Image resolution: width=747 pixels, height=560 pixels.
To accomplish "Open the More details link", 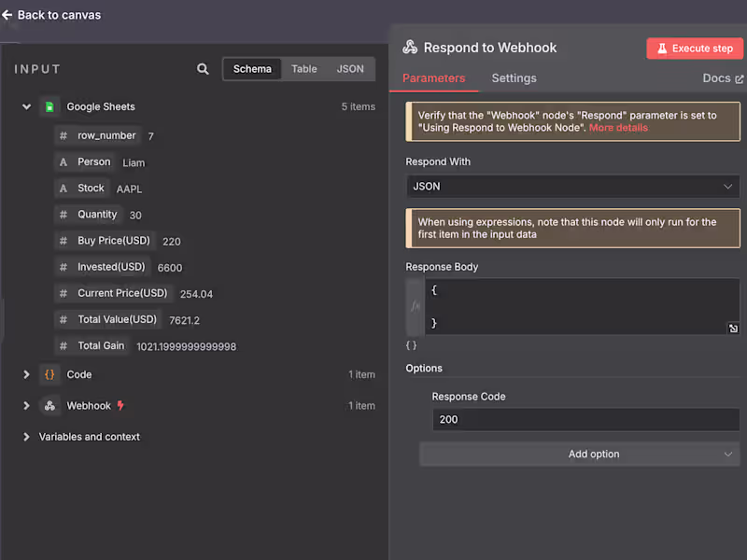I will click(618, 128).
